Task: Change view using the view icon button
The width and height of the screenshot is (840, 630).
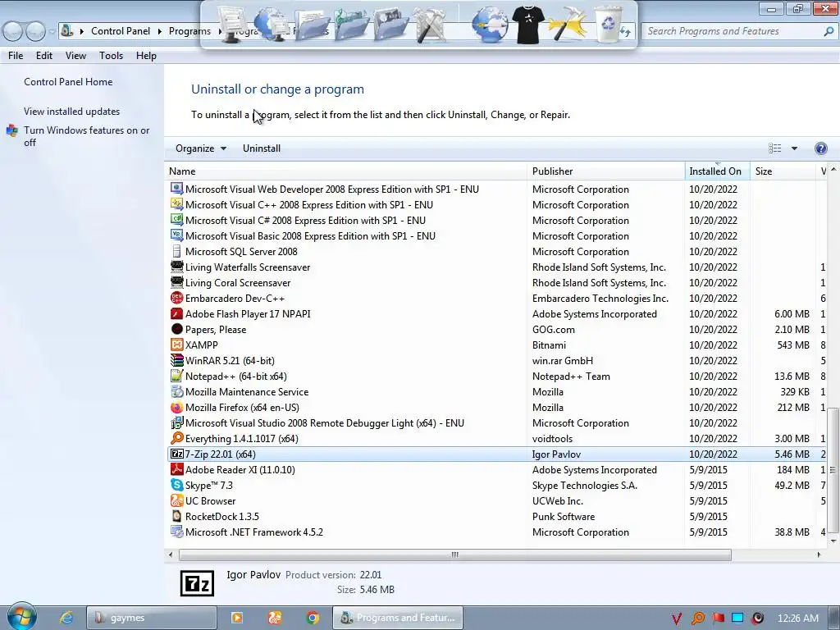Action: (774, 148)
